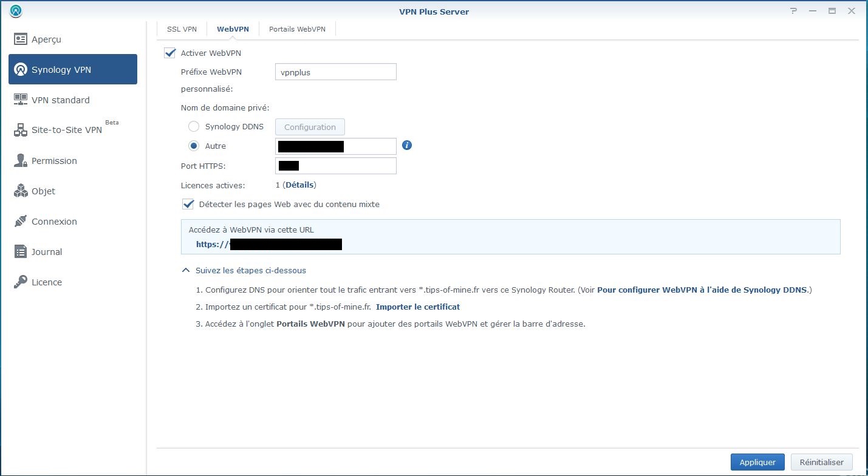Click the Appliquer button
The width and height of the screenshot is (868, 476).
pos(757,462)
